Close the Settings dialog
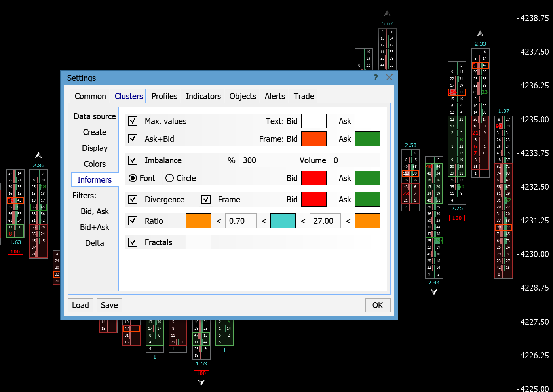 pos(389,78)
